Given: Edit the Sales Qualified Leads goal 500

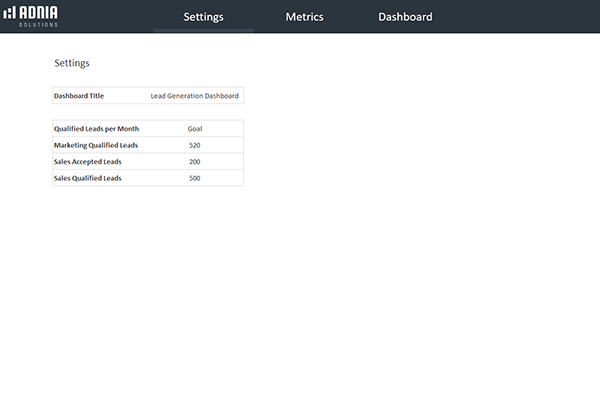Looking at the screenshot, I should tap(194, 178).
